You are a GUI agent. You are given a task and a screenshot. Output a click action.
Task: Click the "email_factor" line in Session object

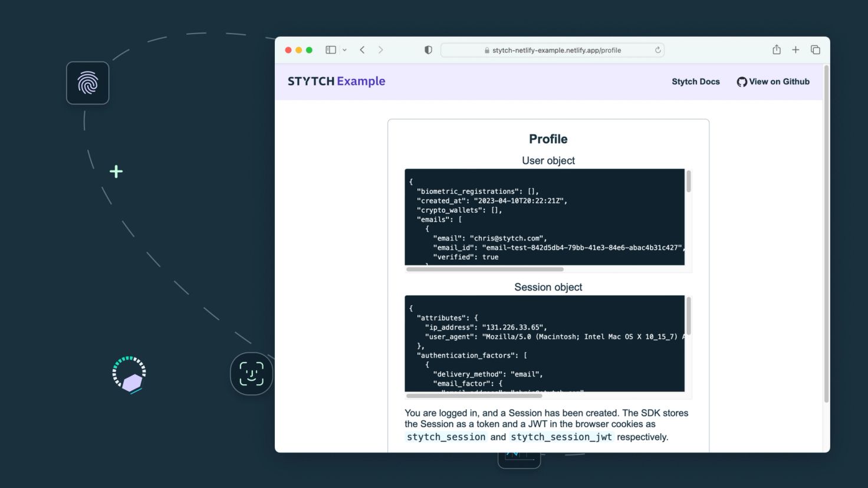click(468, 384)
